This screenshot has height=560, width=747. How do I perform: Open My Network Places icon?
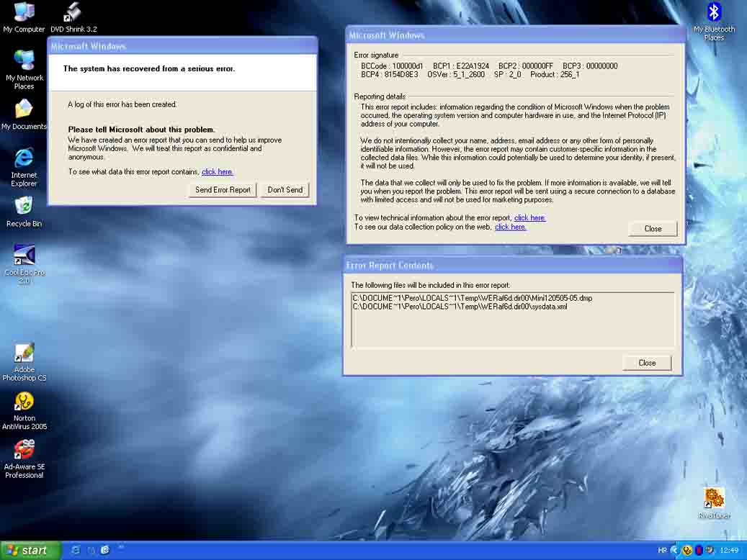tap(24, 61)
